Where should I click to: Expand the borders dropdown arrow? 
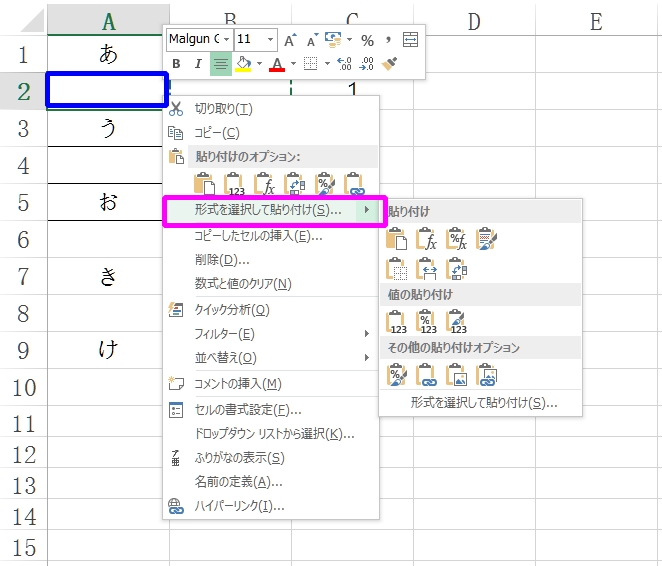tap(327, 64)
